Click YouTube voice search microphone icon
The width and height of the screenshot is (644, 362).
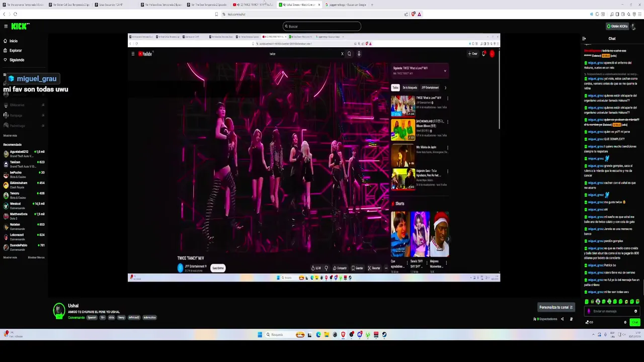pos(359,54)
